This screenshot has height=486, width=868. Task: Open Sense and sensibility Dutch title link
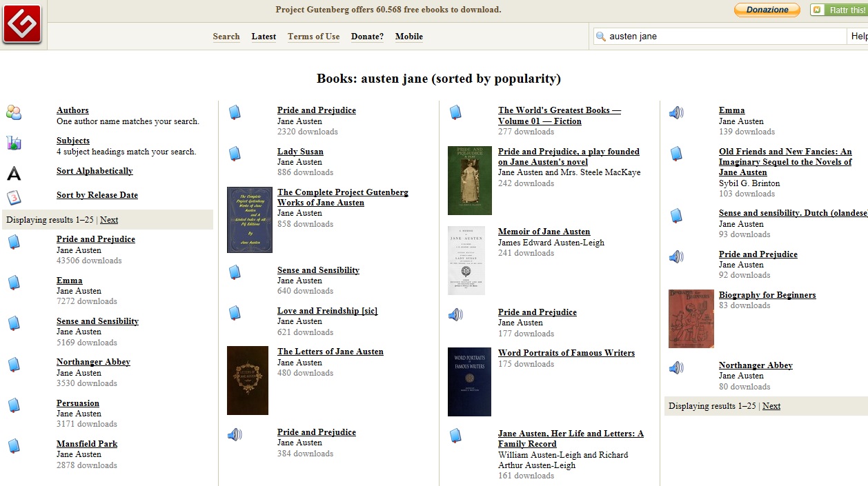(x=793, y=213)
